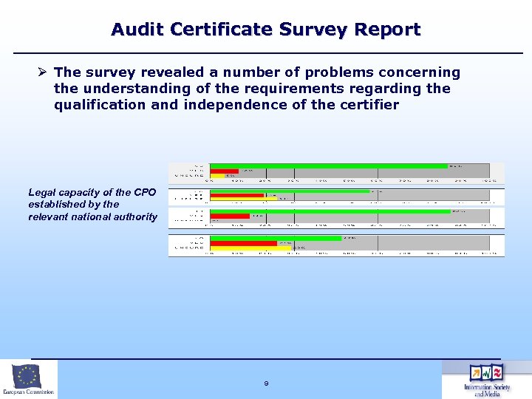Click the third chart's red bar

[230, 216]
